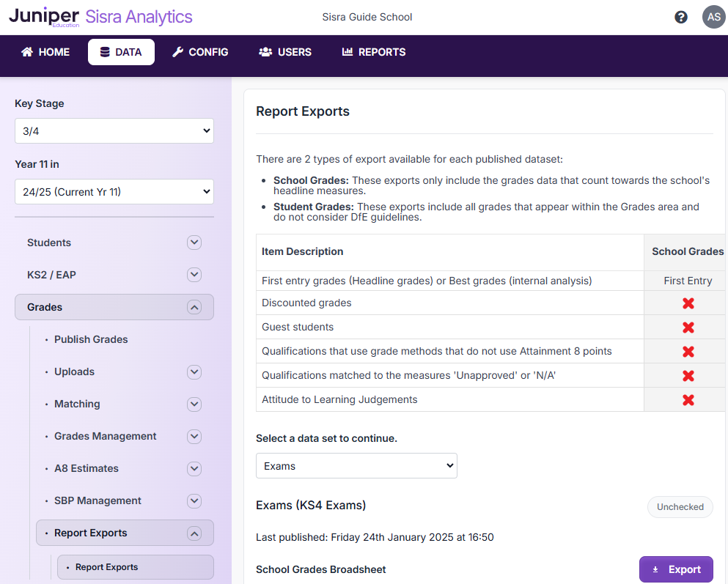Expand the Students section chevron

(194, 243)
